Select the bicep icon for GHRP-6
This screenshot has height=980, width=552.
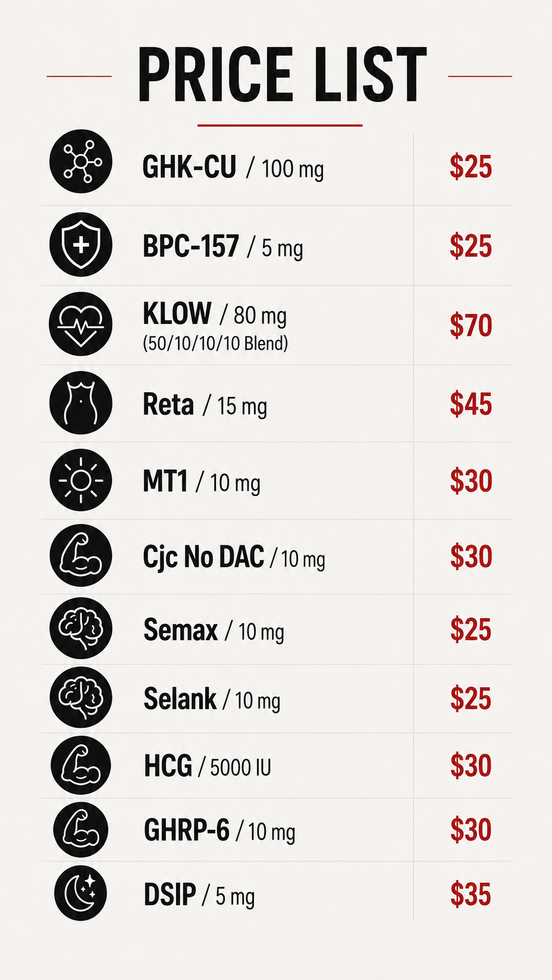click(x=81, y=830)
